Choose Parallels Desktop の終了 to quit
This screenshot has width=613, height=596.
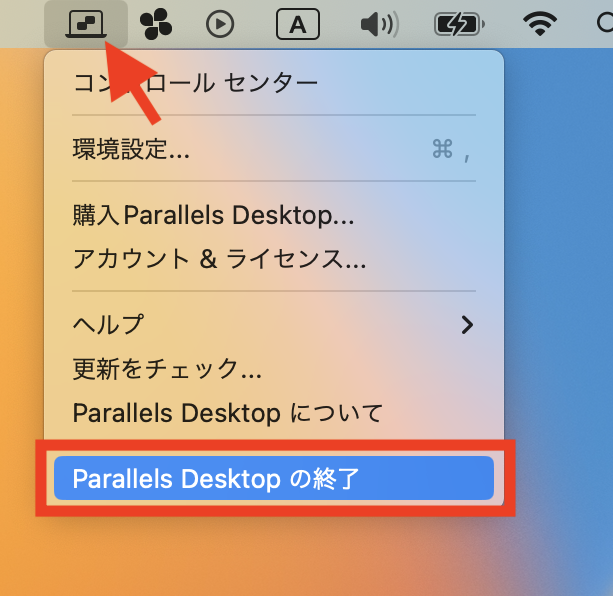click(274, 478)
